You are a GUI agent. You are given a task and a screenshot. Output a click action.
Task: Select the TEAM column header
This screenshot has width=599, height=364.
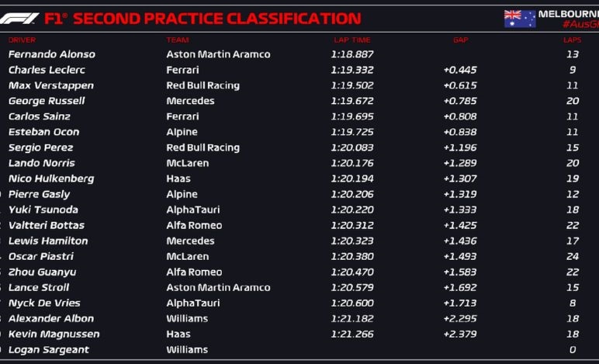click(x=178, y=40)
